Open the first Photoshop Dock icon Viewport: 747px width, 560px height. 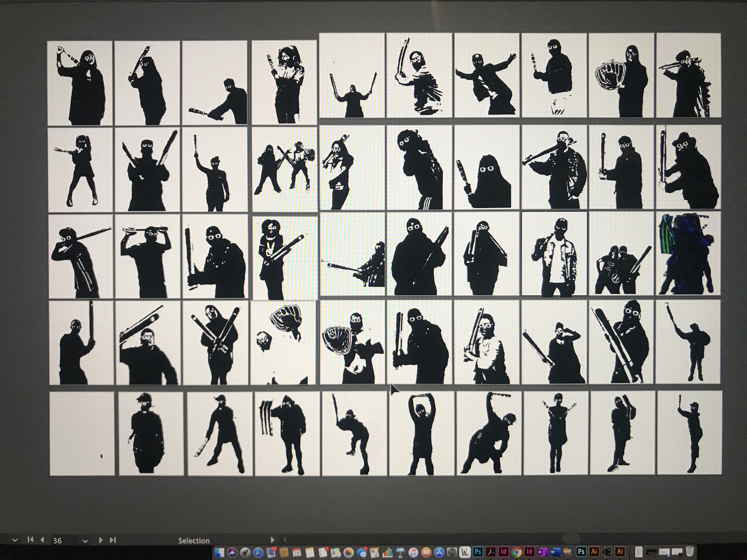pyautogui.click(x=478, y=551)
